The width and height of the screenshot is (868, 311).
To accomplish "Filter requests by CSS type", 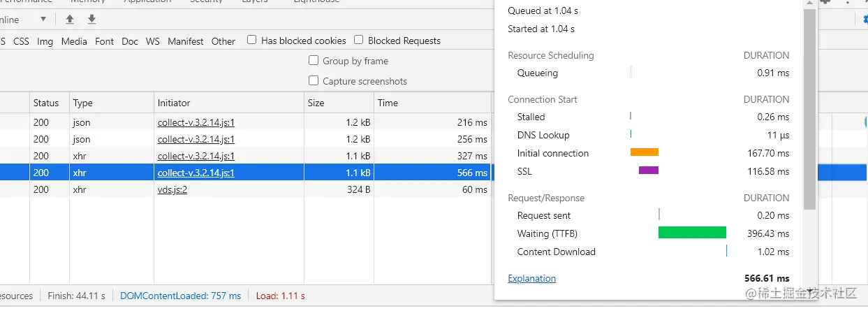I will pyautogui.click(x=22, y=41).
